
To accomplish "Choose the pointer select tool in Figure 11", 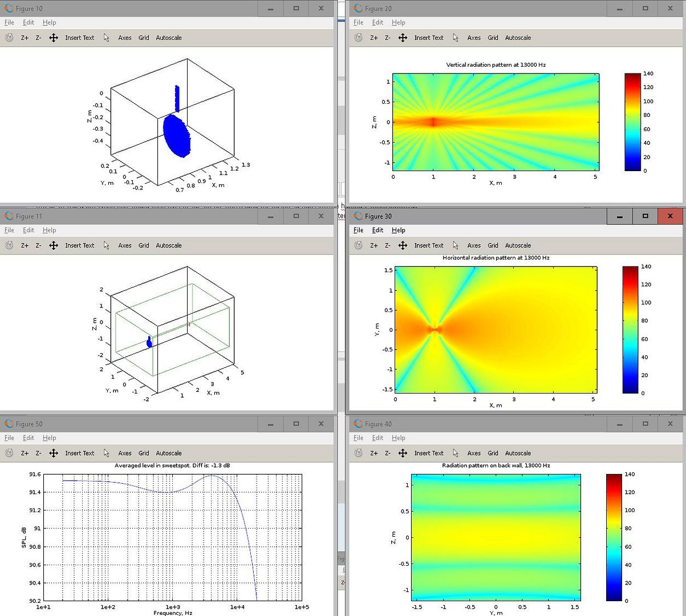I will click(x=107, y=245).
